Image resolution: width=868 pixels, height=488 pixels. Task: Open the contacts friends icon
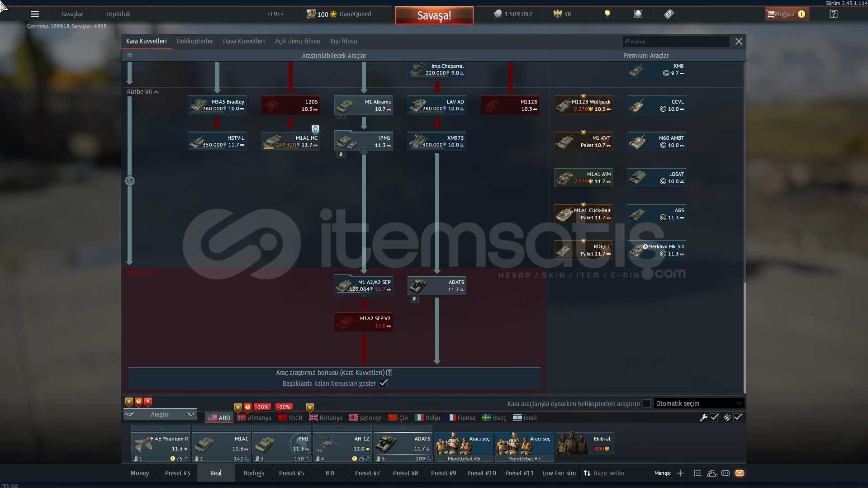tap(712, 473)
